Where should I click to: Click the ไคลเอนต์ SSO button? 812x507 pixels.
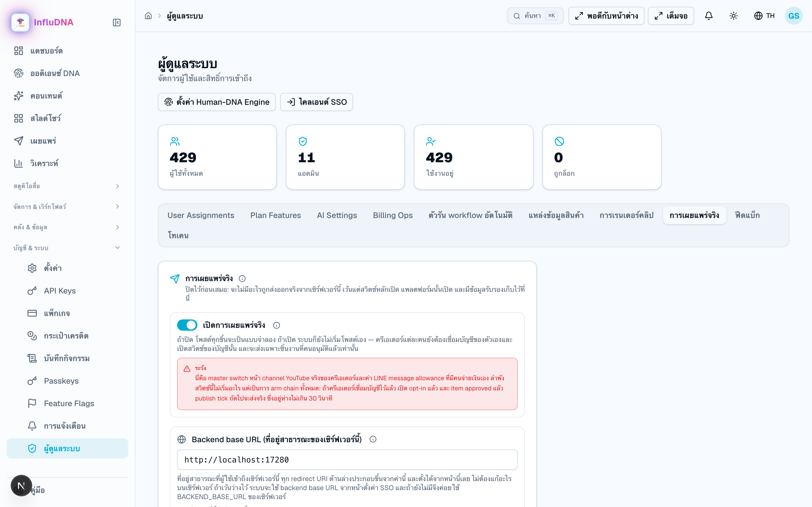click(316, 102)
